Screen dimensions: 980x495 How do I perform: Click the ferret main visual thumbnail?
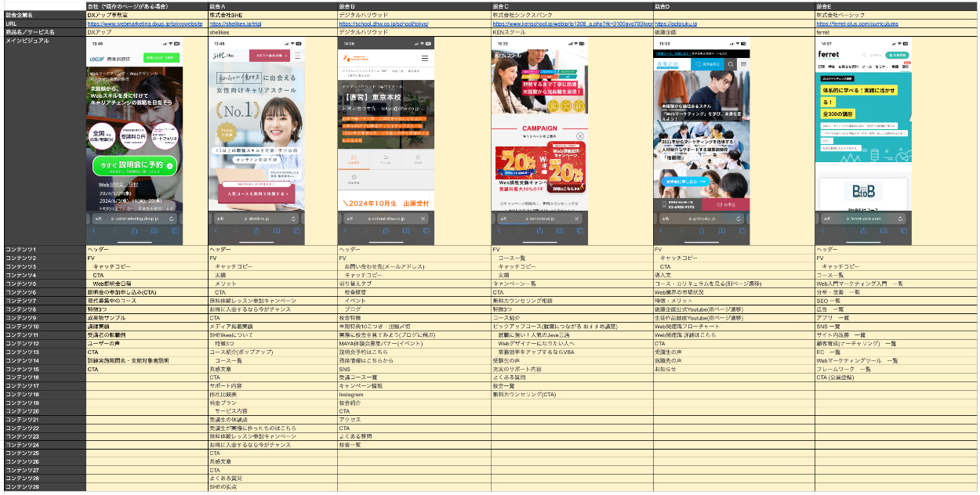click(863, 141)
